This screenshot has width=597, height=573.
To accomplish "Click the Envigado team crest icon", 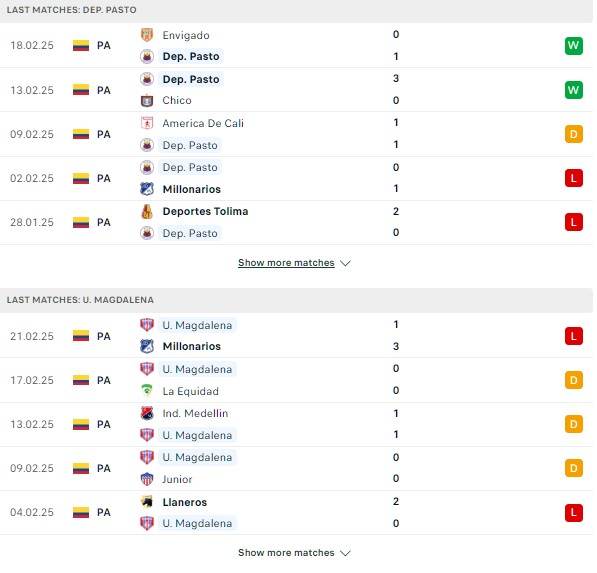I will coord(147,35).
